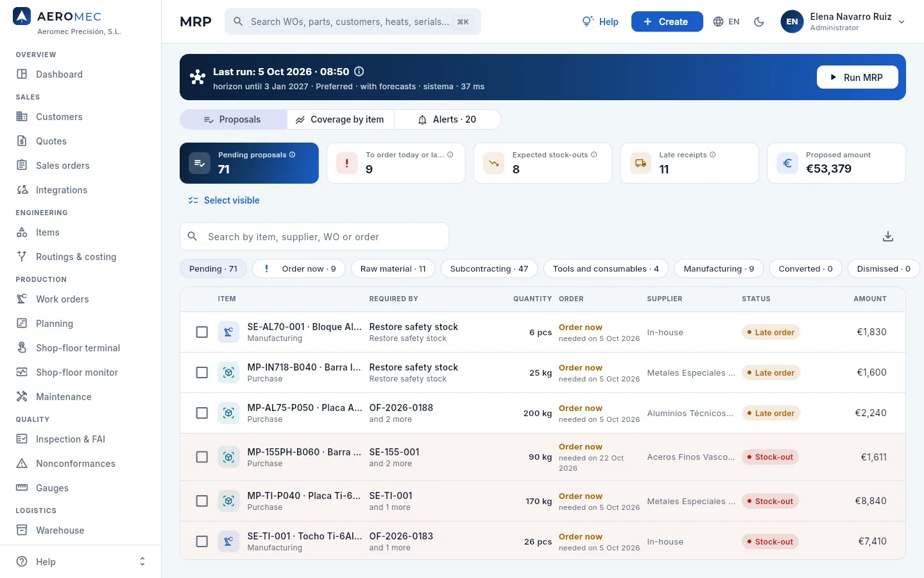
Task: Select the Expected stock-outs card
Action: [x=543, y=163]
